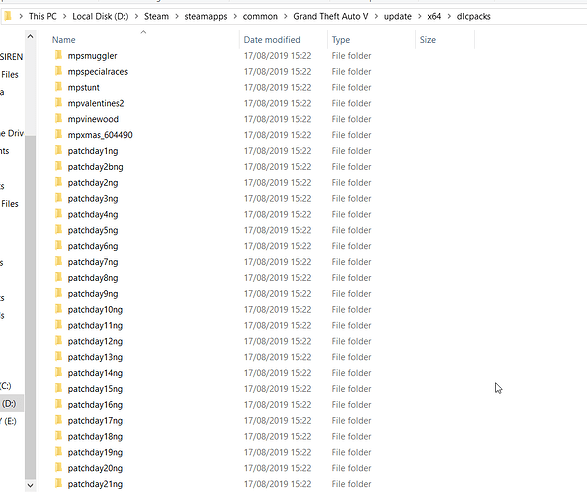Jump to Local Disk (D:) breadcrumb

[x=100, y=16]
